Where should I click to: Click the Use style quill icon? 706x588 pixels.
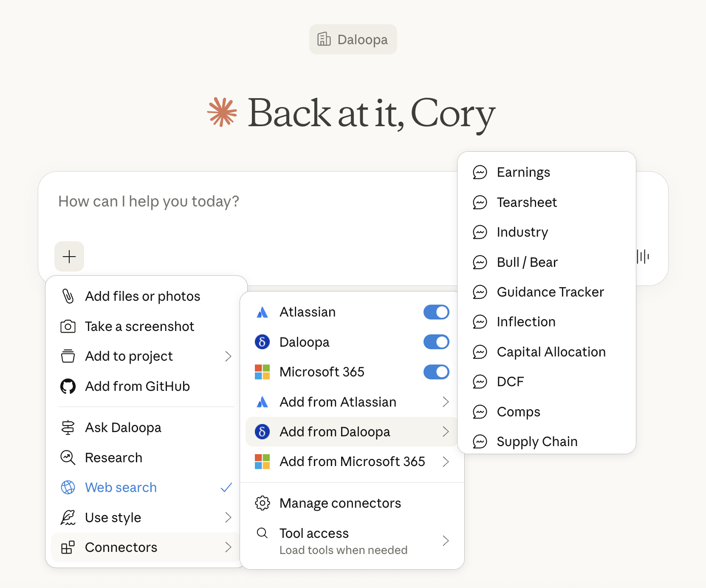point(68,517)
